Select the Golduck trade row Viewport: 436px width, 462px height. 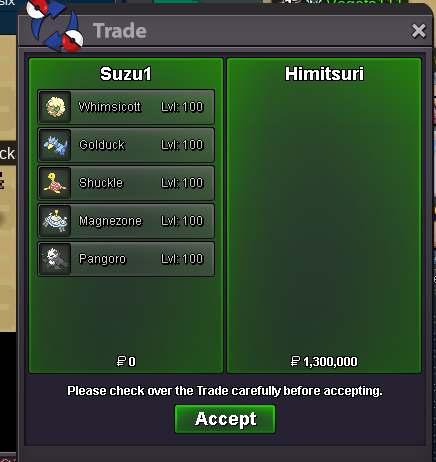click(x=126, y=145)
